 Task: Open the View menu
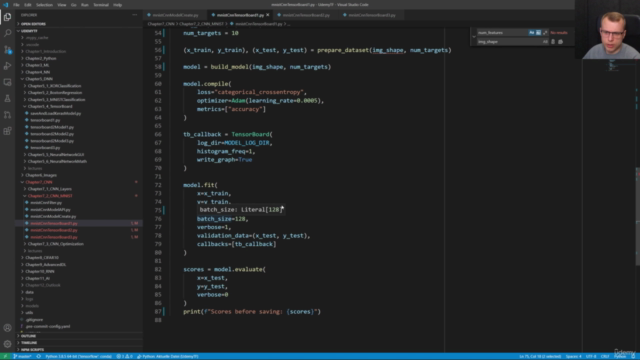coord(62,5)
